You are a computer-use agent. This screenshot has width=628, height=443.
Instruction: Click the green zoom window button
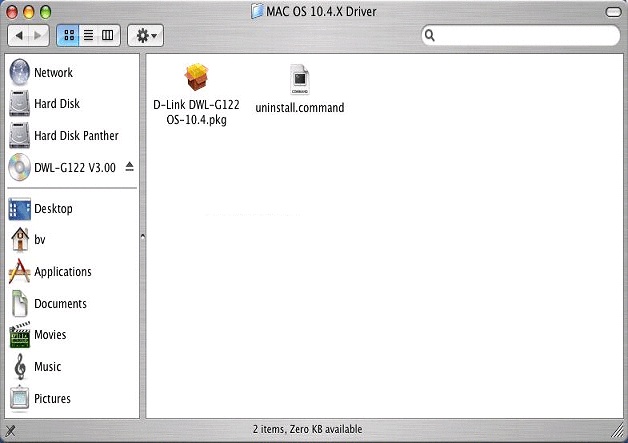click(x=46, y=12)
